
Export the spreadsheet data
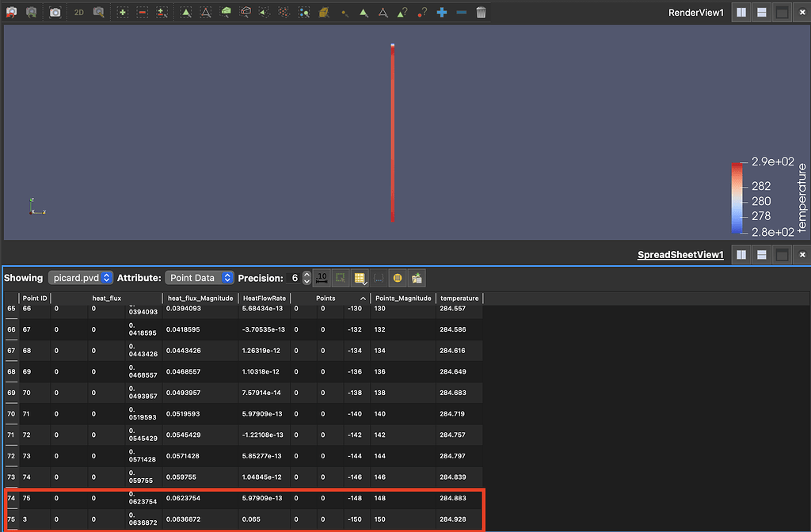click(417, 278)
